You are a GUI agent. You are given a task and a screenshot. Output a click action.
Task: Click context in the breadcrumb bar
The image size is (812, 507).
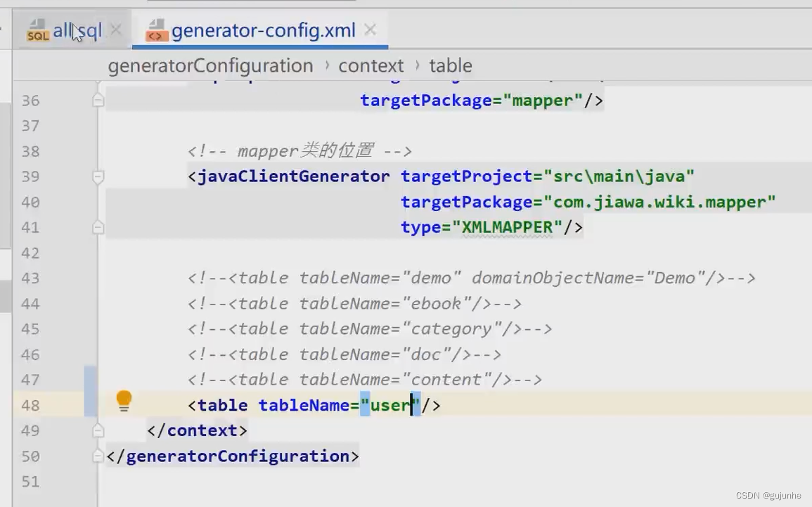pos(370,66)
